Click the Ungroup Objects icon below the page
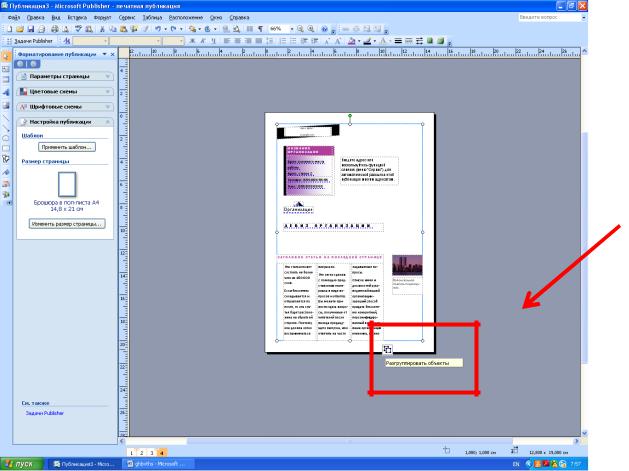This screenshot has height=471, width=629. coord(387,349)
